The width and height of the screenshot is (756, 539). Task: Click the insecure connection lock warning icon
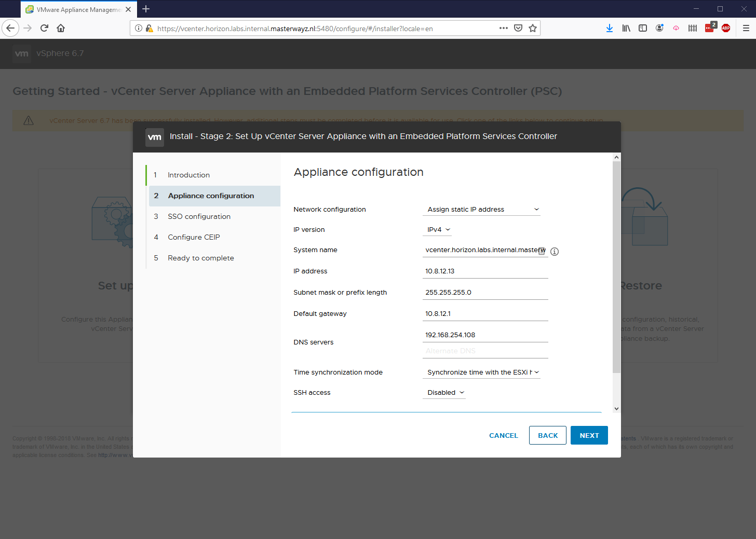(x=149, y=29)
